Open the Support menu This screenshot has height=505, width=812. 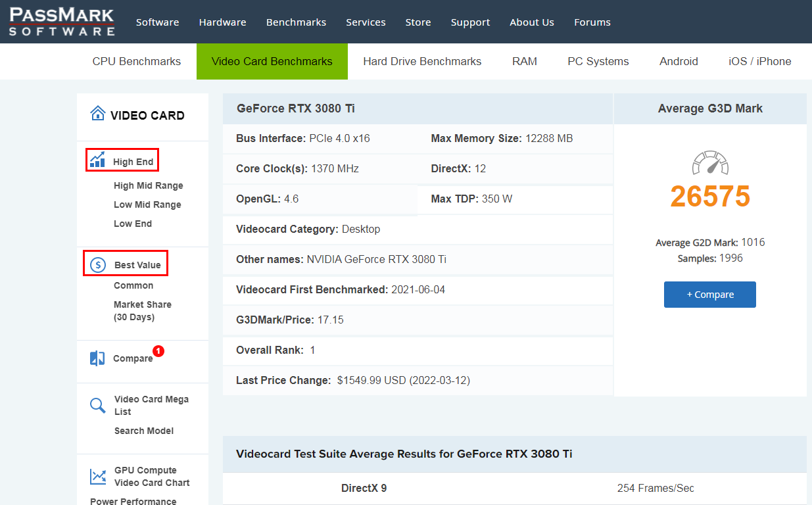[x=470, y=22]
